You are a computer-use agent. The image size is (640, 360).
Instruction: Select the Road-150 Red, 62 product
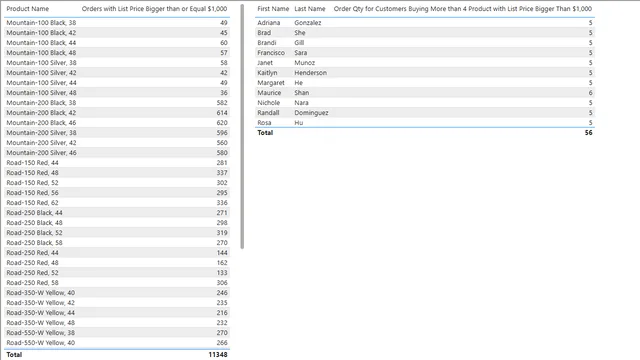[x=32, y=202]
